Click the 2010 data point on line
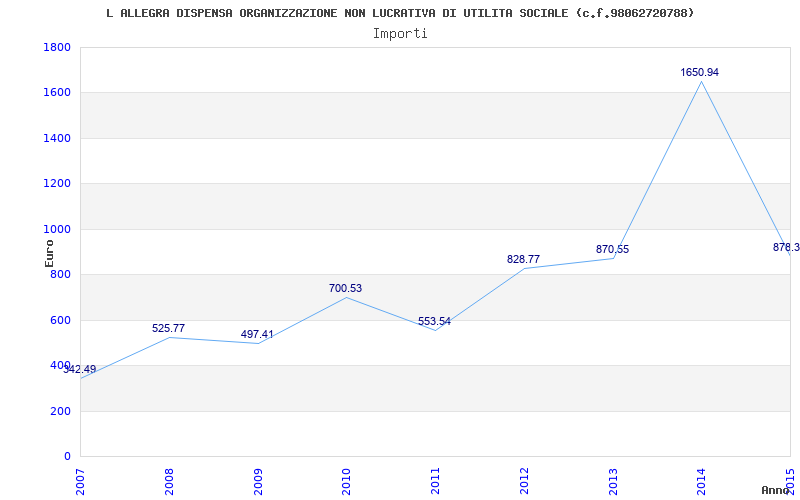Screen dimensions: 800x500 (x=347, y=297)
